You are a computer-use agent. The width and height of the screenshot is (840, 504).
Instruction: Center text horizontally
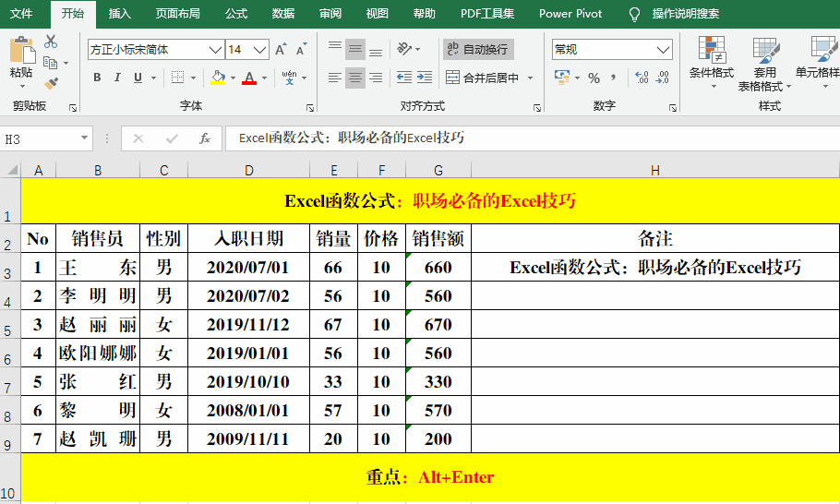(x=355, y=78)
